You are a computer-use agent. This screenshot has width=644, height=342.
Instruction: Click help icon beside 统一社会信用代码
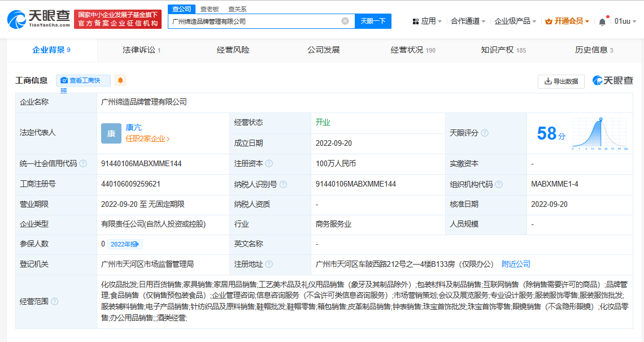(x=84, y=163)
